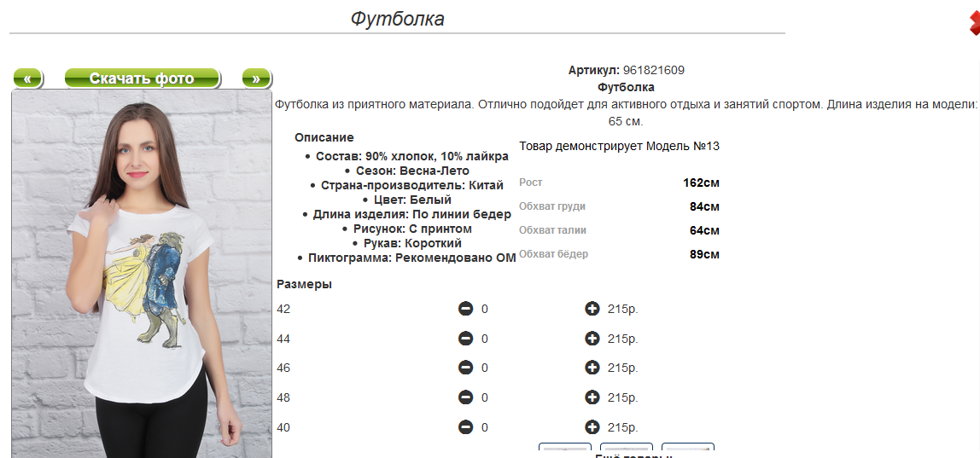Click plus icon for size 46
This screenshot has height=458, width=980.
(x=592, y=368)
